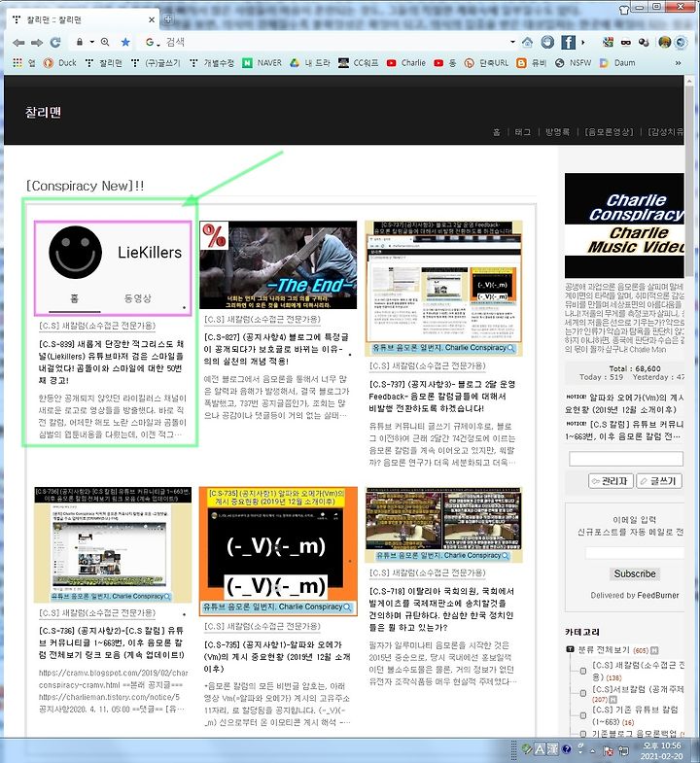Open the 내 드라 Google Drive bookmark
This screenshot has width=700, height=763.
click(x=310, y=63)
